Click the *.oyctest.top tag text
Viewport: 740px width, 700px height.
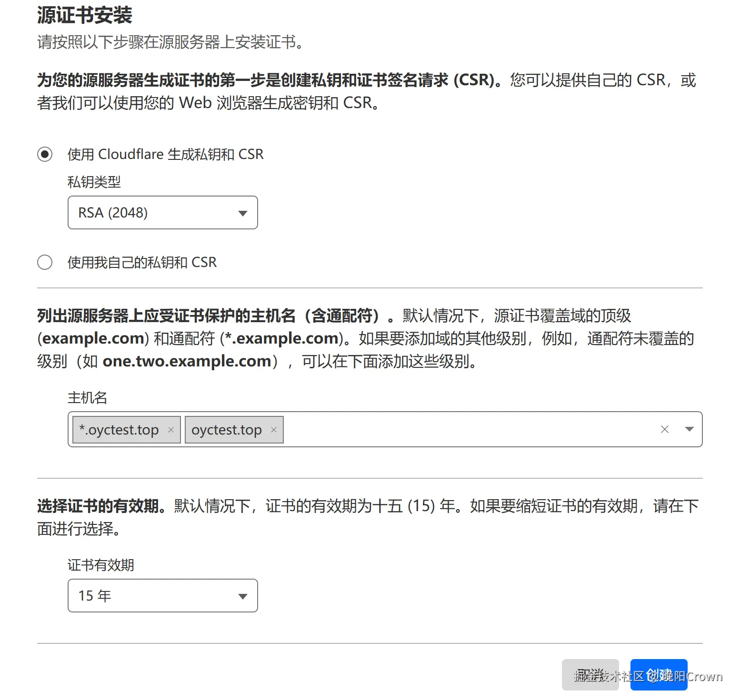pos(119,430)
